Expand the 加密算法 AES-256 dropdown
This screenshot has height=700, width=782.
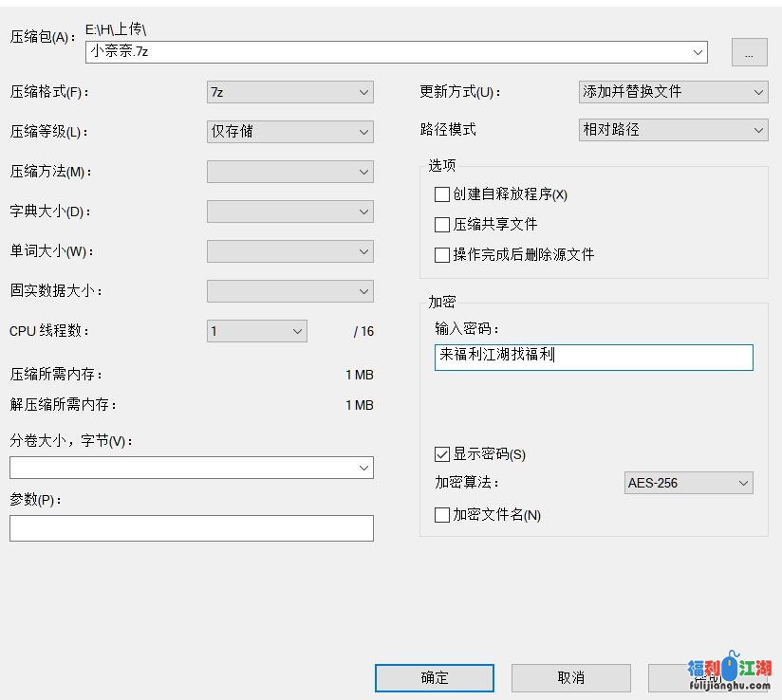tap(688, 483)
